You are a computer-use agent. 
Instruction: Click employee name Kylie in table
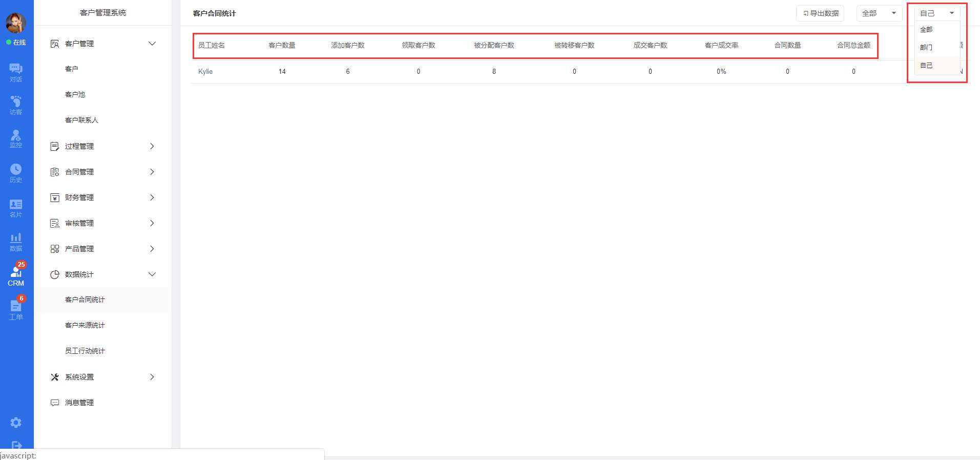point(205,71)
